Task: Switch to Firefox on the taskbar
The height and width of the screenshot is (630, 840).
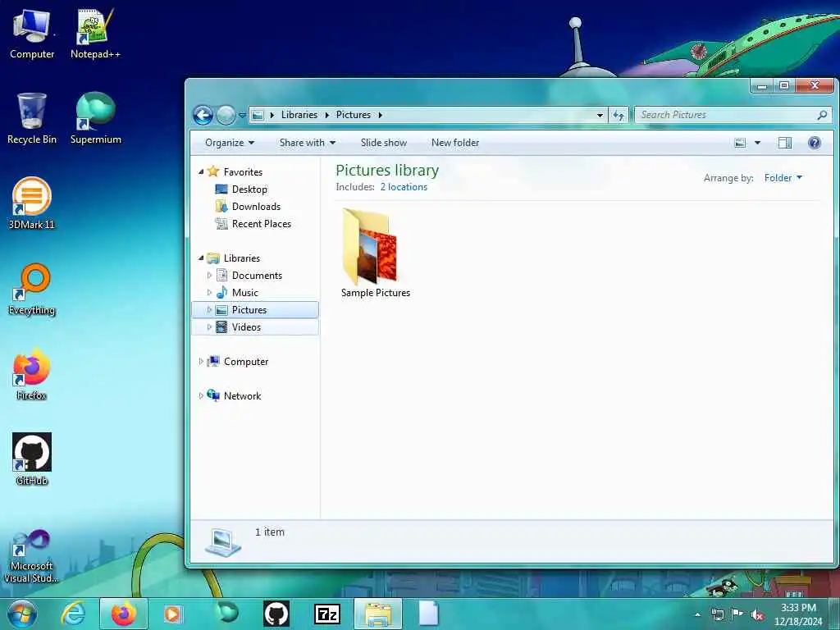Action: point(124,614)
